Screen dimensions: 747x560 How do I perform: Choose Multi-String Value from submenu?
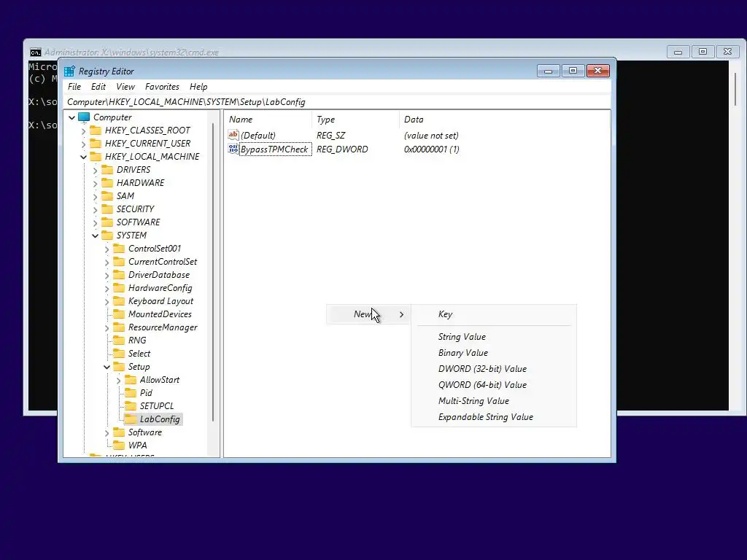coord(494,401)
